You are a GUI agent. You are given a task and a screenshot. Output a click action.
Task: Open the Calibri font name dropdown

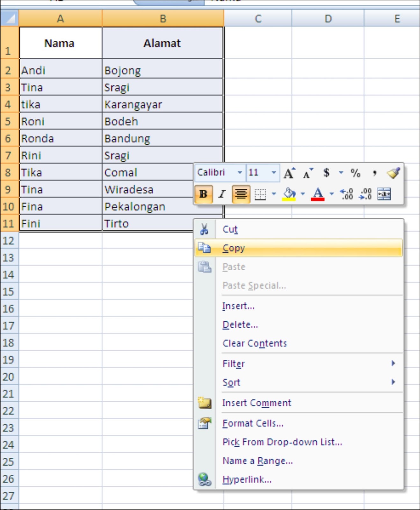pos(240,173)
